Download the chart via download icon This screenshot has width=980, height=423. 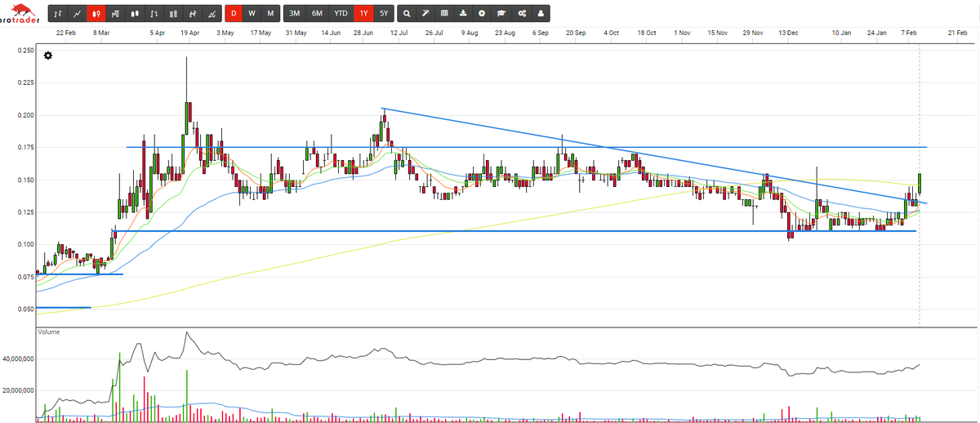463,14
